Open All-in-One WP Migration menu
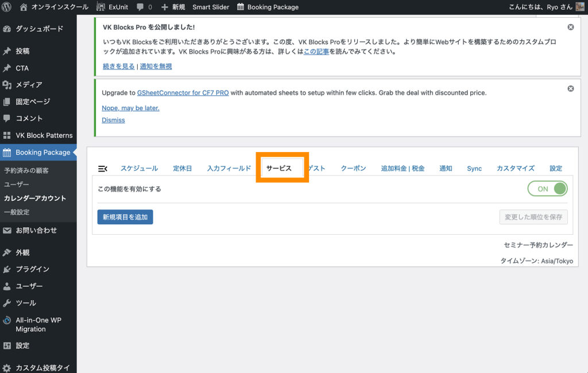 (x=38, y=325)
